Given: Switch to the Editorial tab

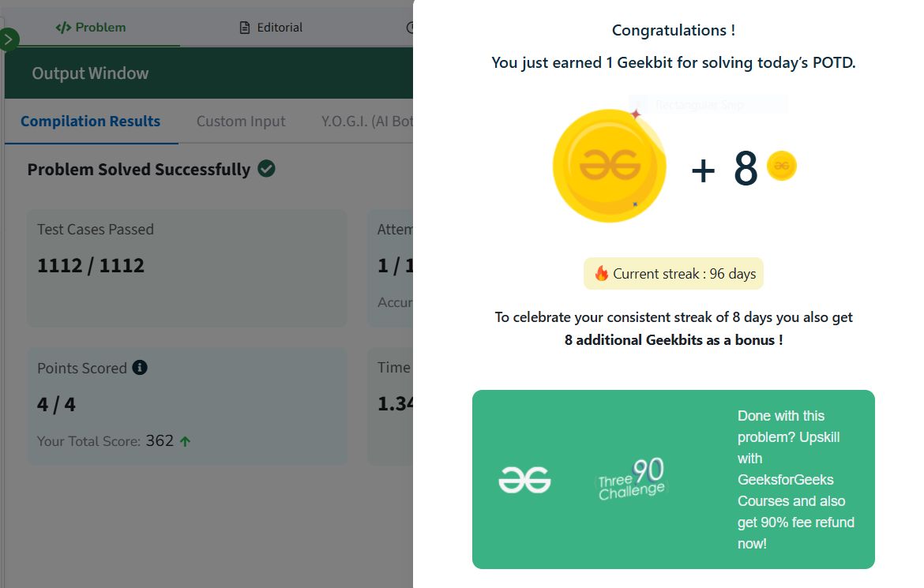Looking at the screenshot, I should (271, 28).
